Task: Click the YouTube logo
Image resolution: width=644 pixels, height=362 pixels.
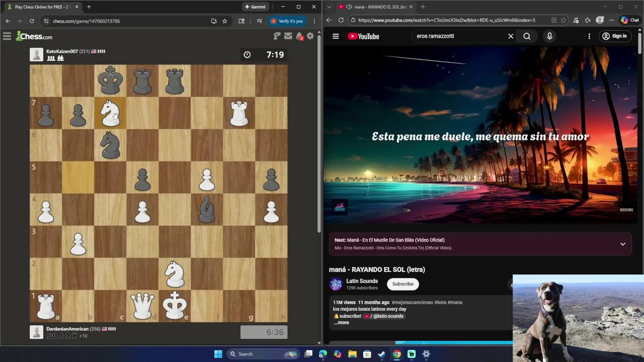Action: click(363, 36)
